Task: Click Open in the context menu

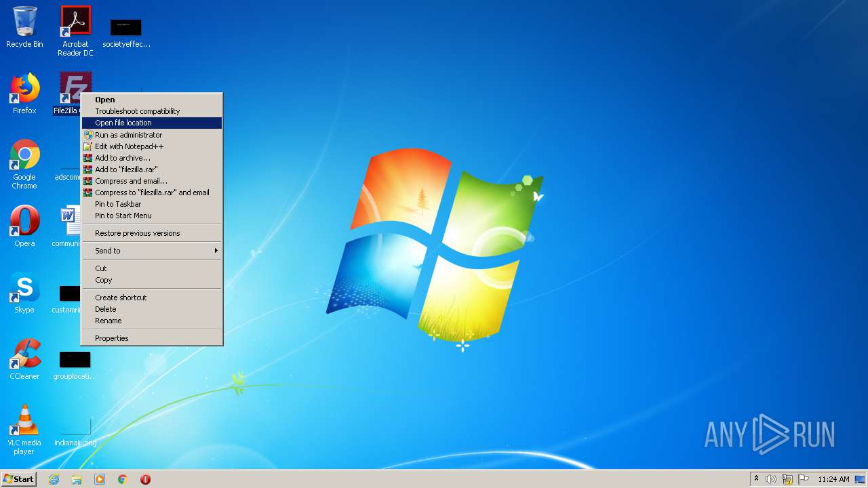Action: [x=152, y=100]
